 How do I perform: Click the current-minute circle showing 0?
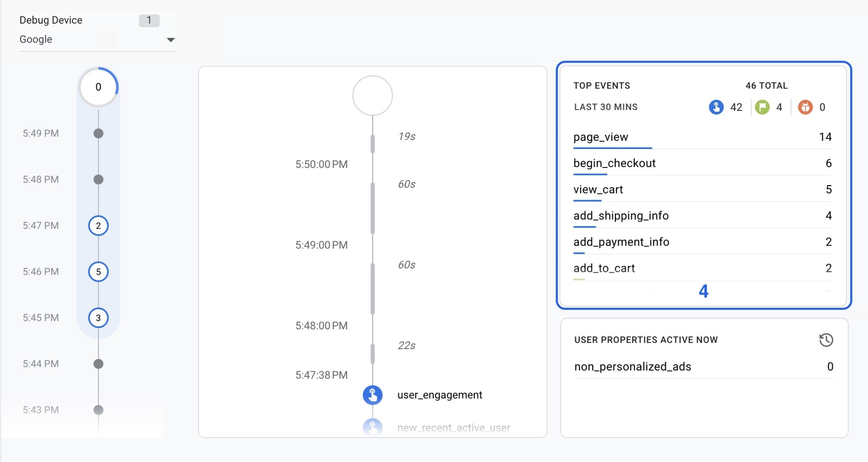(x=98, y=87)
